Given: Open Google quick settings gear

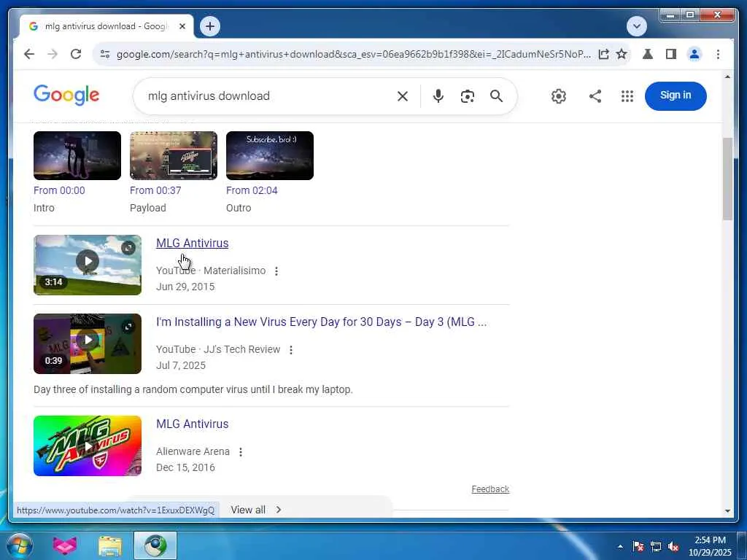Looking at the screenshot, I should (559, 96).
